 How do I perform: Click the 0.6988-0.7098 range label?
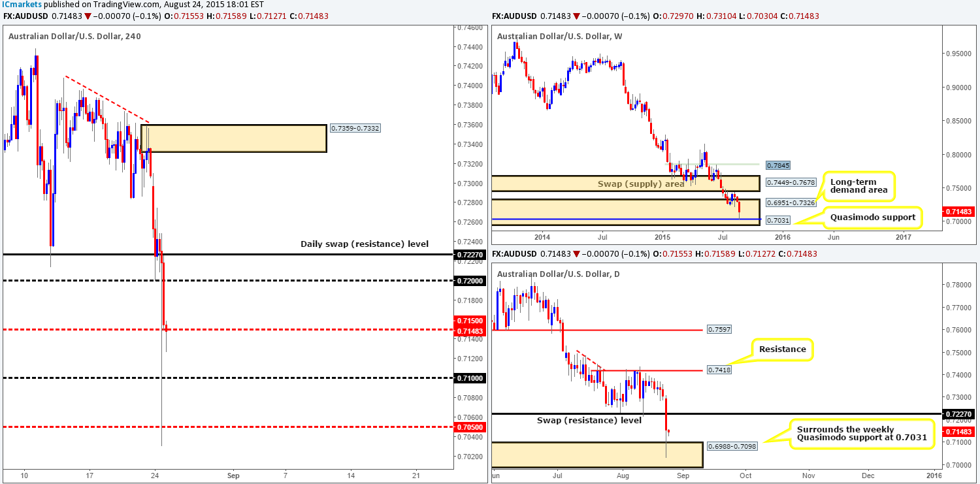click(731, 447)
